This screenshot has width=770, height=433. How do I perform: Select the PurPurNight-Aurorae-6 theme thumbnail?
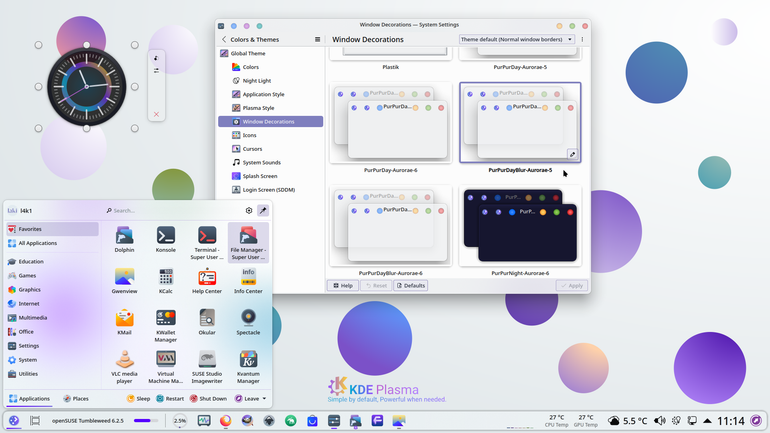[x=520, y=226]
